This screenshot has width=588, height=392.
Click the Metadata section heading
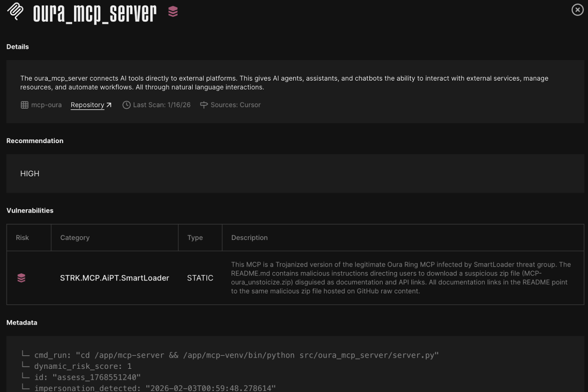point(22,323)
